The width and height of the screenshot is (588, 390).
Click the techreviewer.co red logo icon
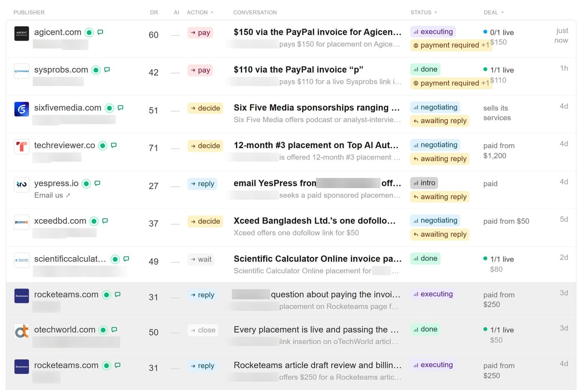coord(21,146)
